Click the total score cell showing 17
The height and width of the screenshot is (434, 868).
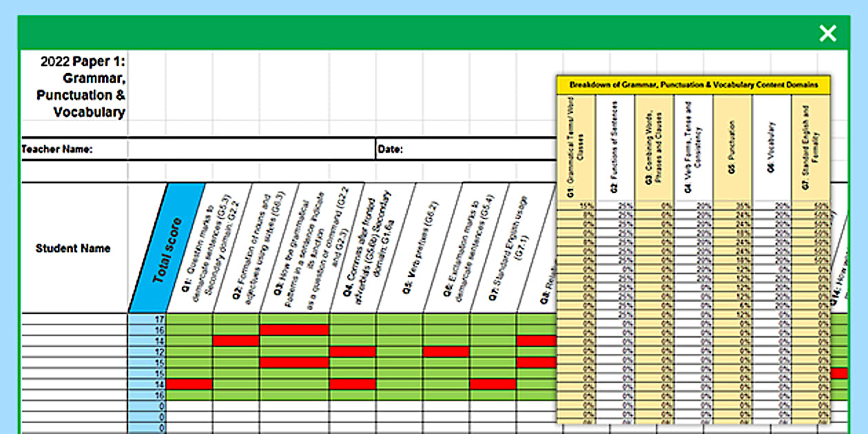tap(147, 319)
